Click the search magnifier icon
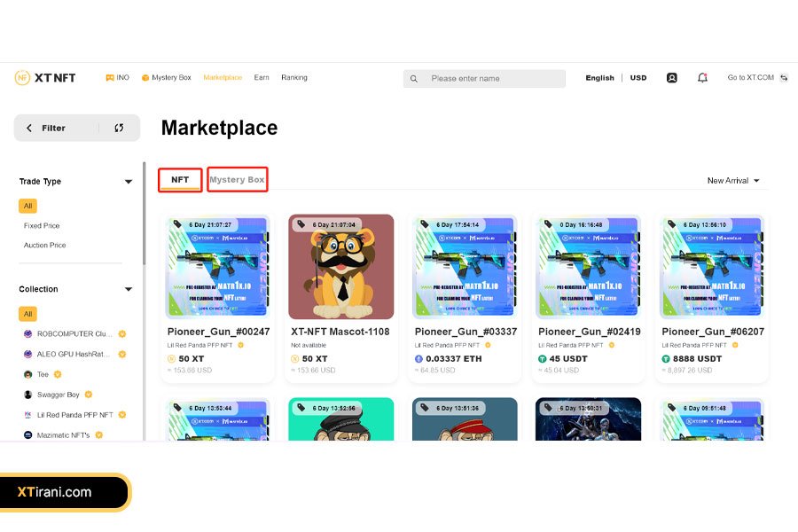798x532 pixels. pos(414,79)
